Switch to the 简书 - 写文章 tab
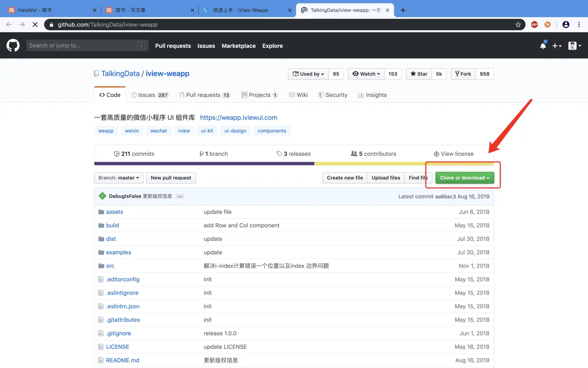This screenshot has width=588, height=368. [150, 10]
